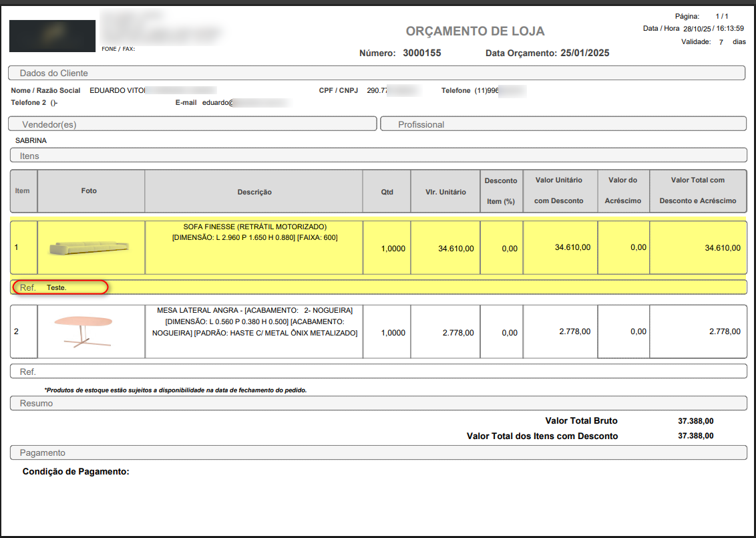Click the 'Valor Total Bruto' amount 37.388,00

tap(695, 421)
